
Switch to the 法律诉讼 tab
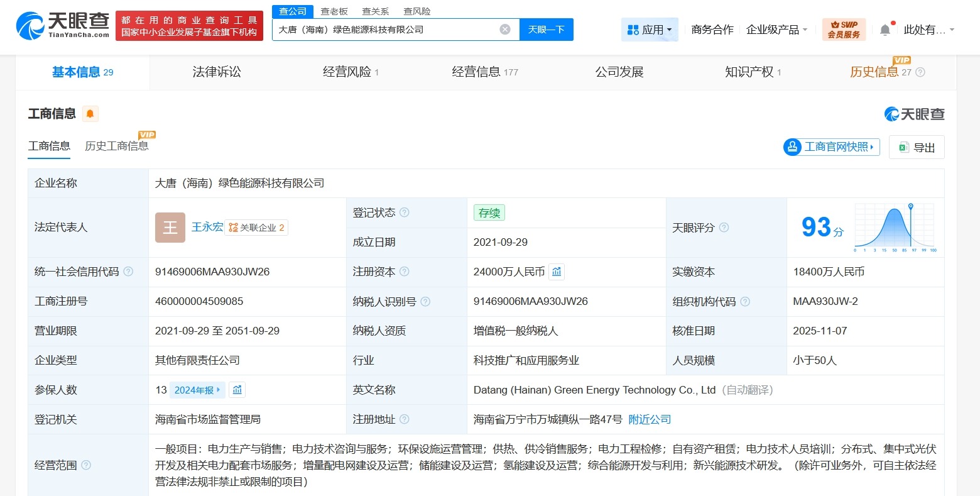[216, 72]
